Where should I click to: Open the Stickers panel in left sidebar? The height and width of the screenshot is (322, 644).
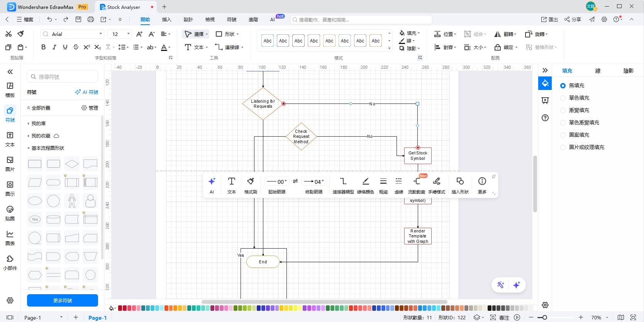[x=10, y=213]
